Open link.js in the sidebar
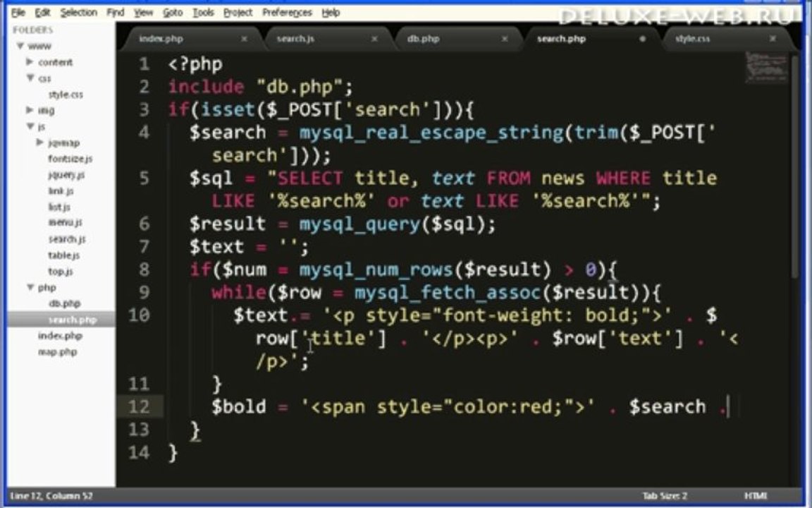Image resolution: width=812 pixels, height=508 pixels. coord(61,190)
